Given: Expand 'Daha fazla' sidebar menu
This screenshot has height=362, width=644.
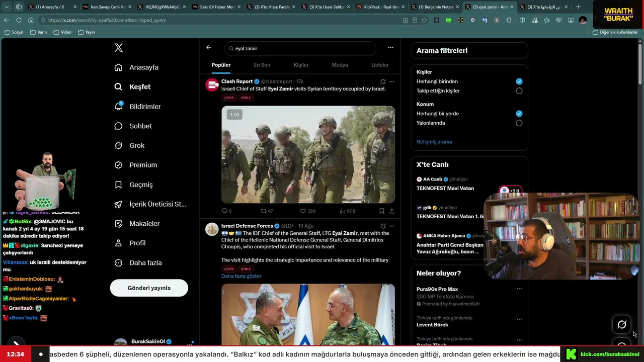Looking at the screenshot, I should coord(138,263).
